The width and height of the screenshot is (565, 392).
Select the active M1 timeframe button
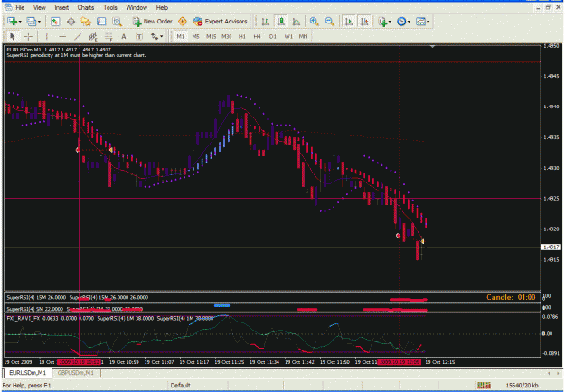181,36
